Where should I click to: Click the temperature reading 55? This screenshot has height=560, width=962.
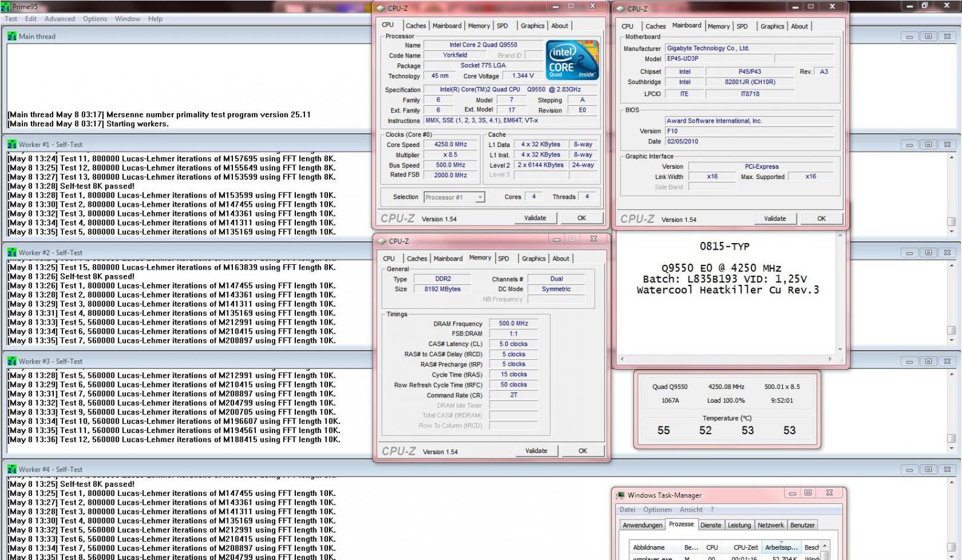click(x=664, y=431)
